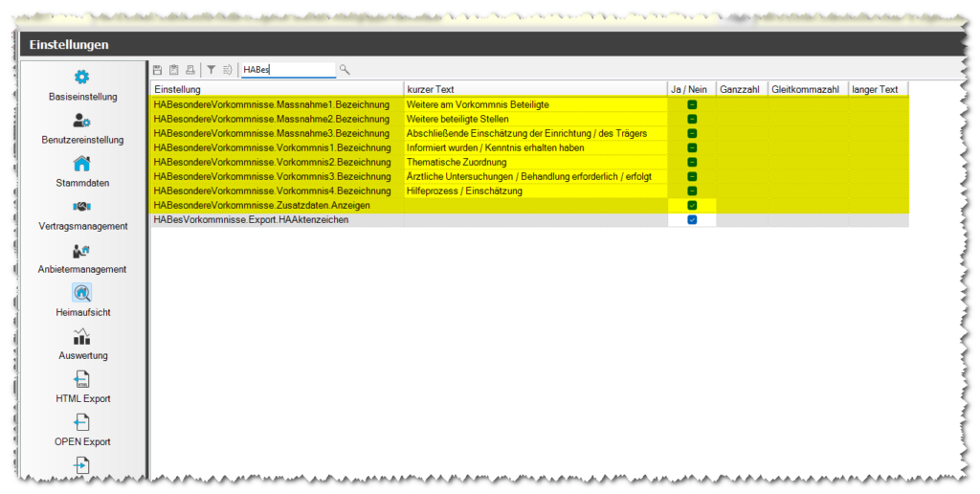Click the Ganzzahl column header
Viewport: 980px width, 494px height.
(742, 89)
